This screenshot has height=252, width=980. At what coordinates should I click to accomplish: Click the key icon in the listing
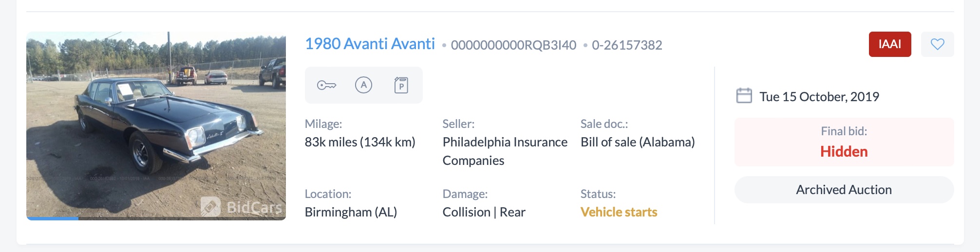(326, 86)
